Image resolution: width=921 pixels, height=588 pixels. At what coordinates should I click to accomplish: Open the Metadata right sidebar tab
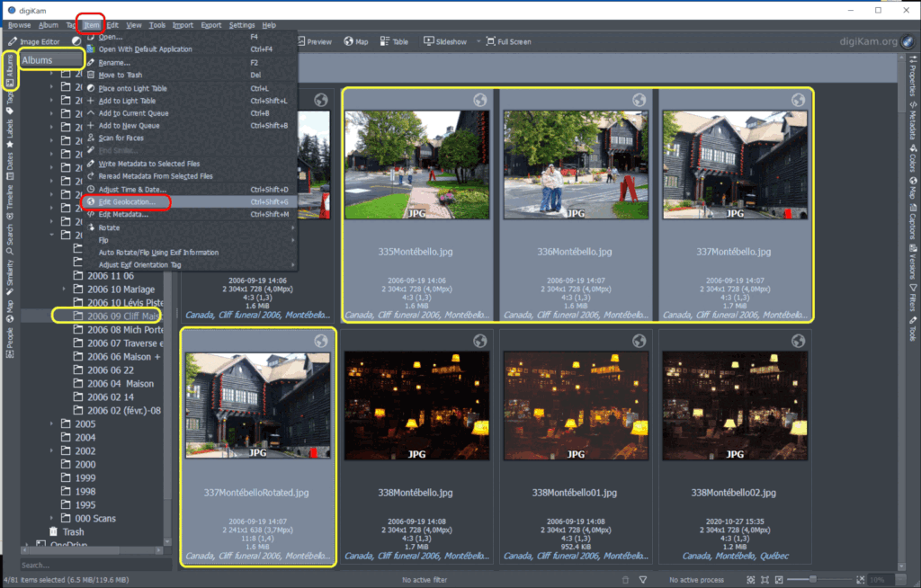click(x=913, y=120)
